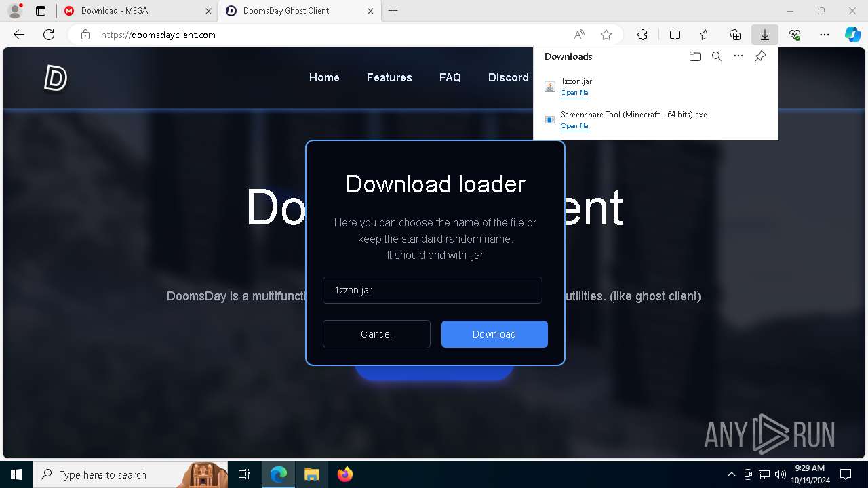Open the Collections icon
The width and height of the screenshot is (868, 488).
point(735,35)
